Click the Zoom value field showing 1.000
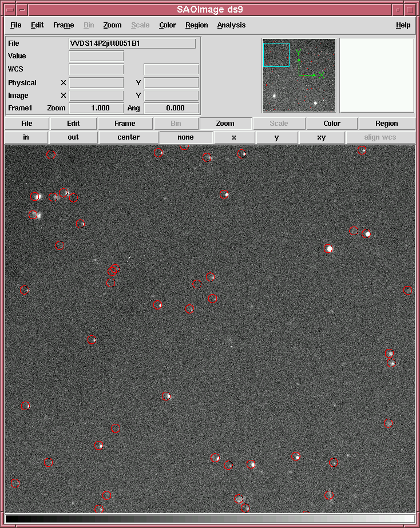 96,108
